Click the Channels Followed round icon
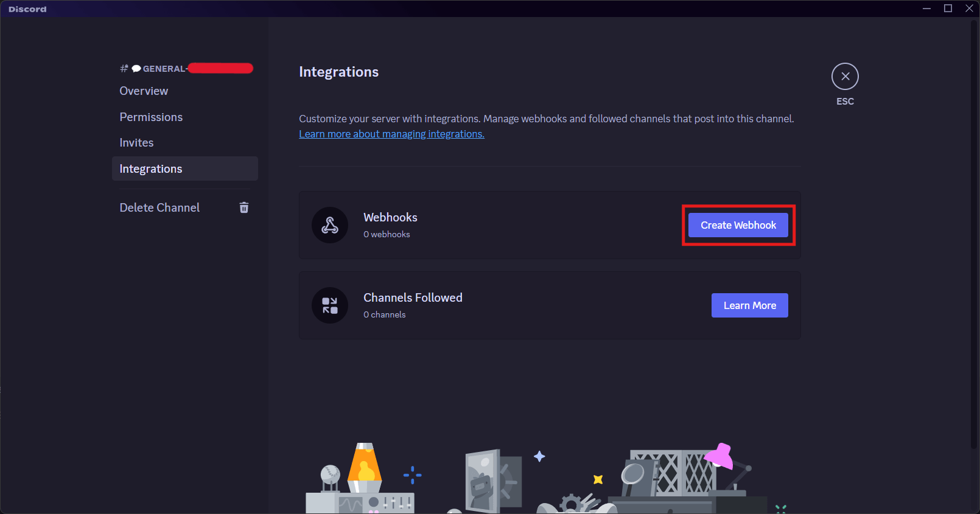 pyautogui.click(x=330, y=305)
